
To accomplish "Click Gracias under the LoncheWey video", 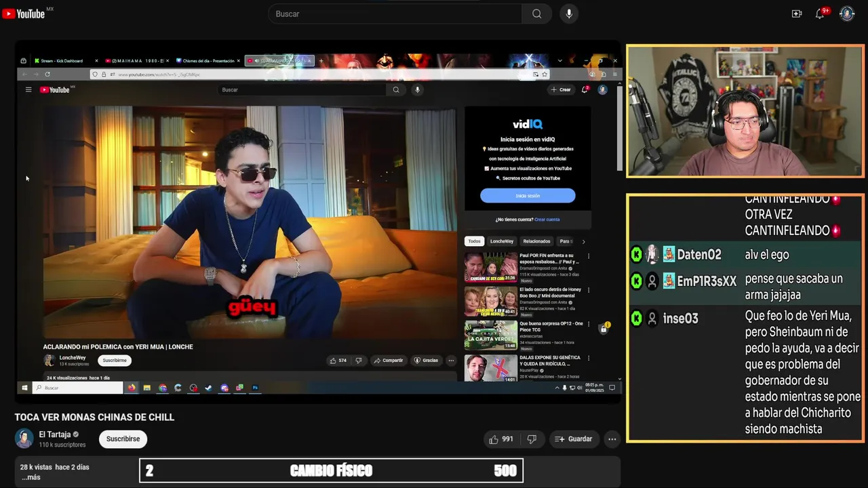I will coord(427,361).
